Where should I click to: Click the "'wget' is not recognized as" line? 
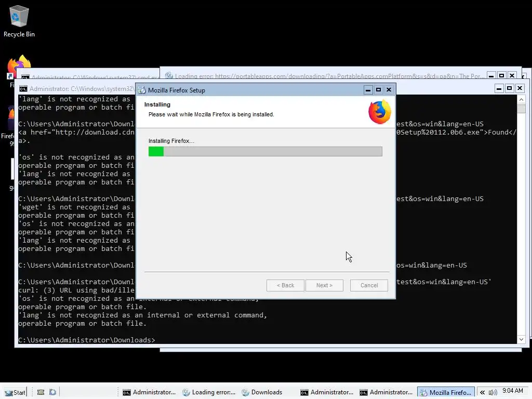74,207
